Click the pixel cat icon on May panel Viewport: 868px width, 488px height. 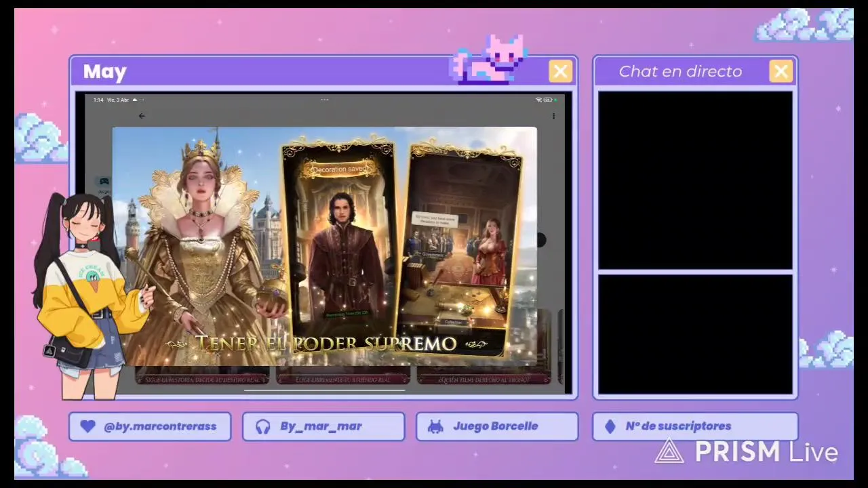coord(490,58)
